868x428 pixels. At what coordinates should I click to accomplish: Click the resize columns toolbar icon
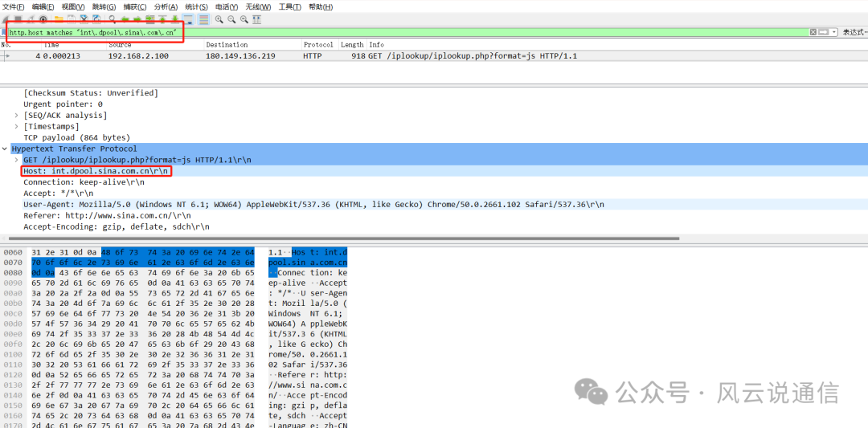coord(257,18)
